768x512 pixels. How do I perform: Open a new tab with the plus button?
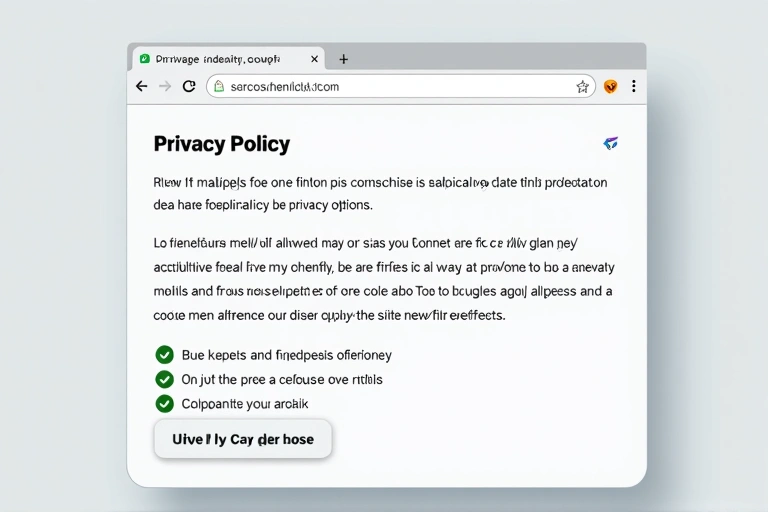[343, 60]
